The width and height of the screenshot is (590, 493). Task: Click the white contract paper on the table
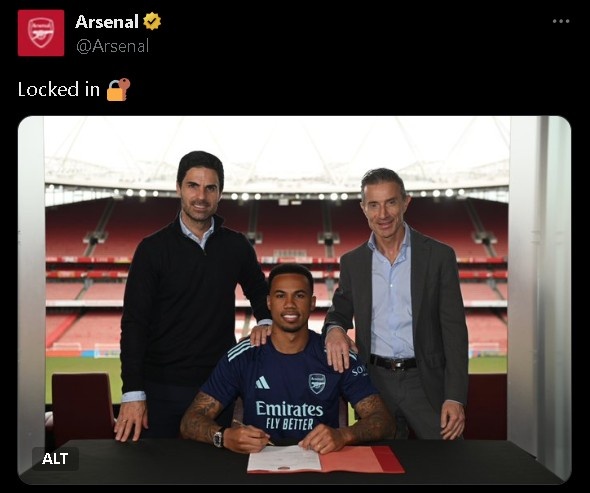(x=285, y=458)
